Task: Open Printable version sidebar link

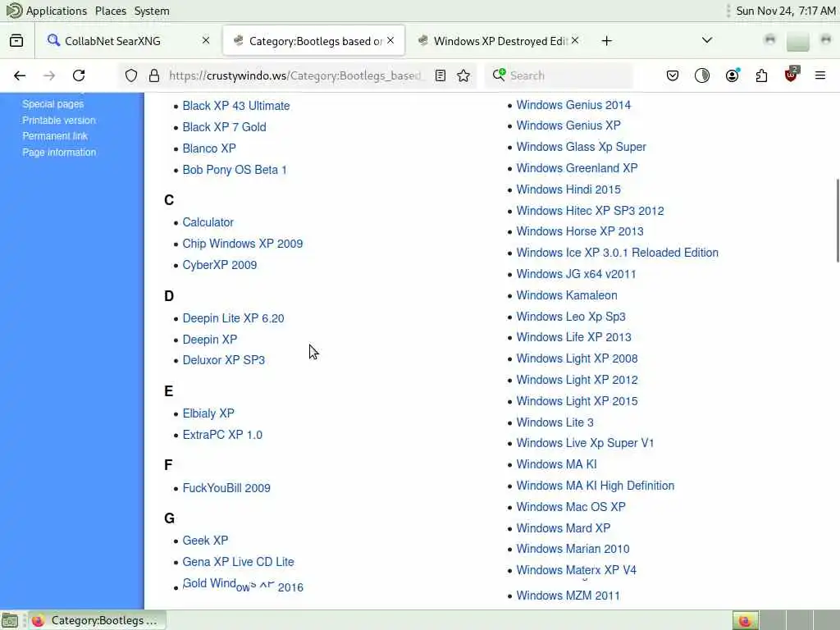Action: tap(59, 120)
